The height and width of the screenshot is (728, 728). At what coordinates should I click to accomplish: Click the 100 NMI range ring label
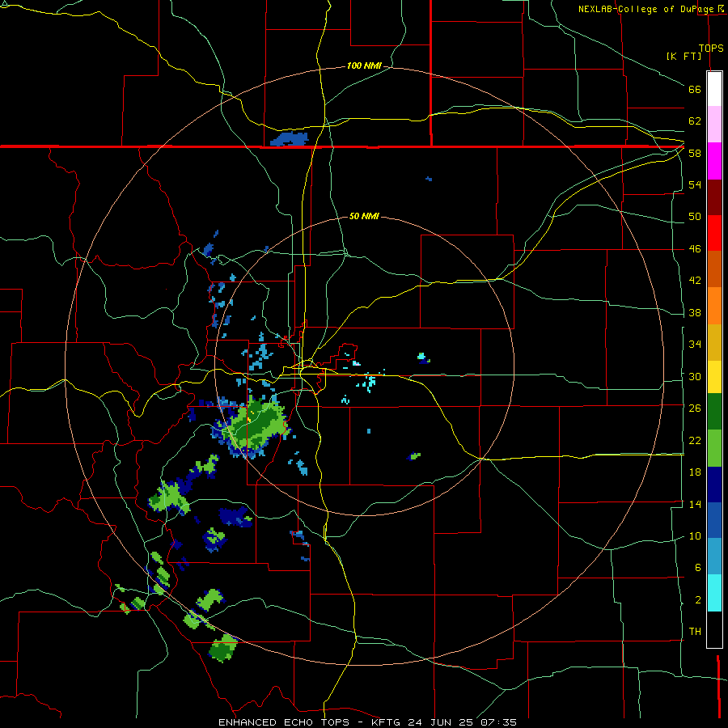(364, 66)
